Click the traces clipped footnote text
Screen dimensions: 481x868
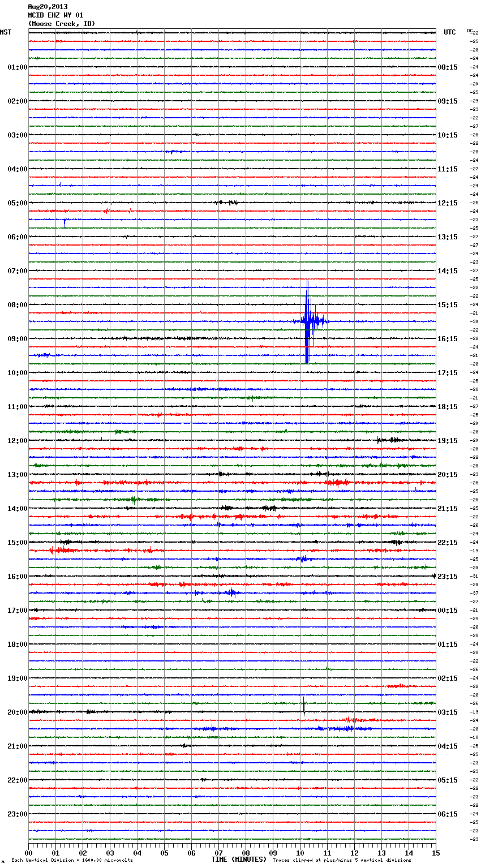click(x=342, y=861)
